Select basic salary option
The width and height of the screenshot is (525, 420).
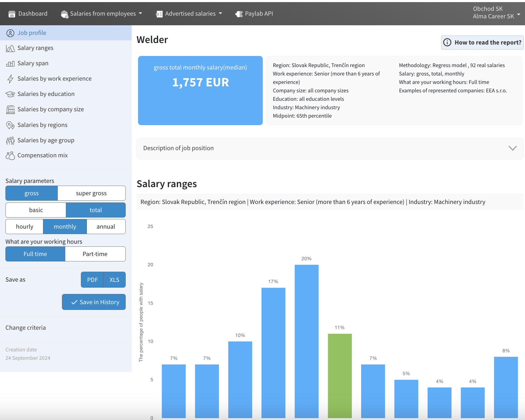point(36,210)
